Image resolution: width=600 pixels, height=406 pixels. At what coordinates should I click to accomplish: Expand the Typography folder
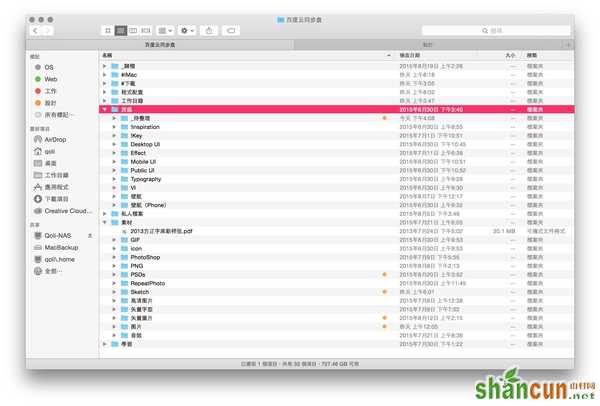(x=114, y=179)
